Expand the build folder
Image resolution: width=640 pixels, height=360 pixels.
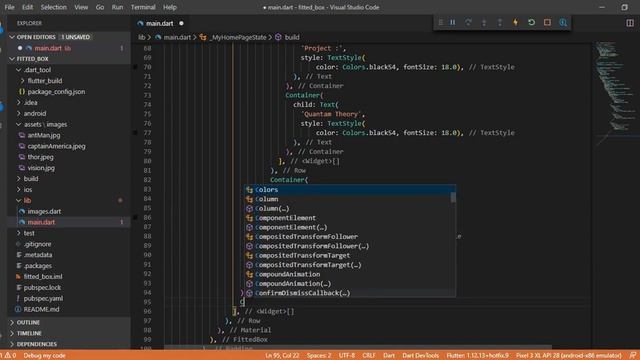tap(18, 179)
